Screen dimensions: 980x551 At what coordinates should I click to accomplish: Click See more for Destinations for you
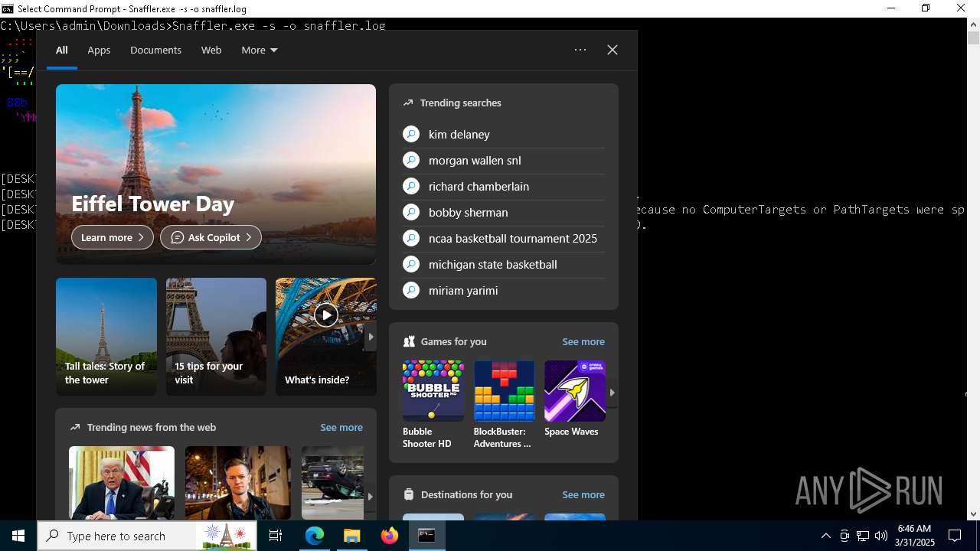point(583,494)
